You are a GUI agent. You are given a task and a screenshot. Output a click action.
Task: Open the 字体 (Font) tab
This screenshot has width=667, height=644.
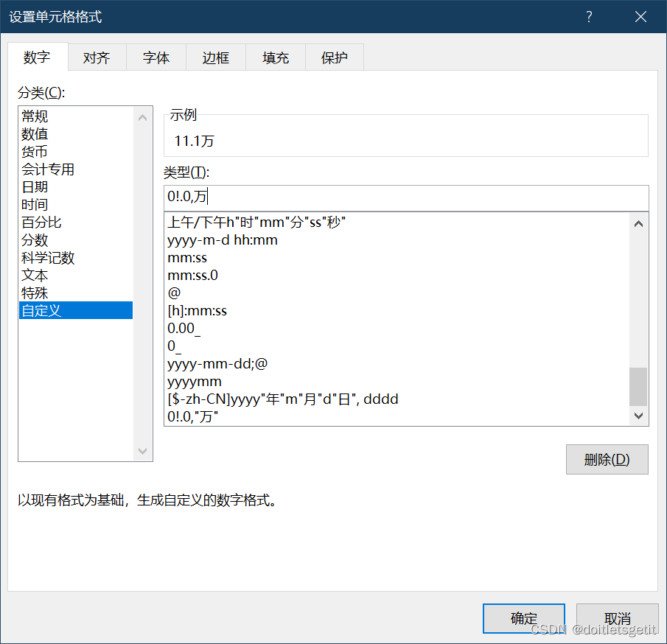click(156, 57)
